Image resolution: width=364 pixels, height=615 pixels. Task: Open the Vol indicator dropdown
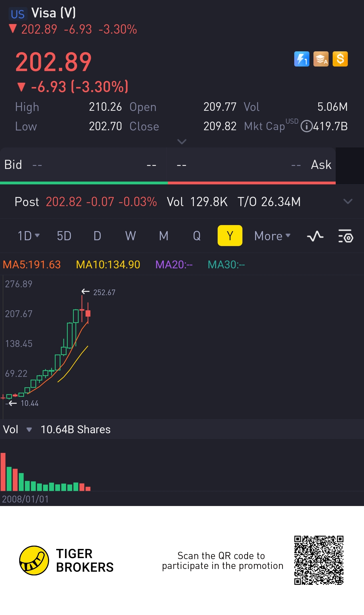[29, 430]
